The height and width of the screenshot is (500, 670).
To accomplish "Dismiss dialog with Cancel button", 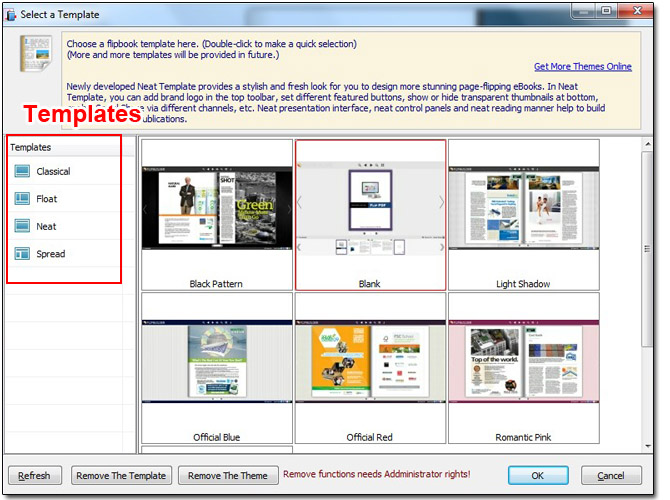I will [x=611, y=475].
